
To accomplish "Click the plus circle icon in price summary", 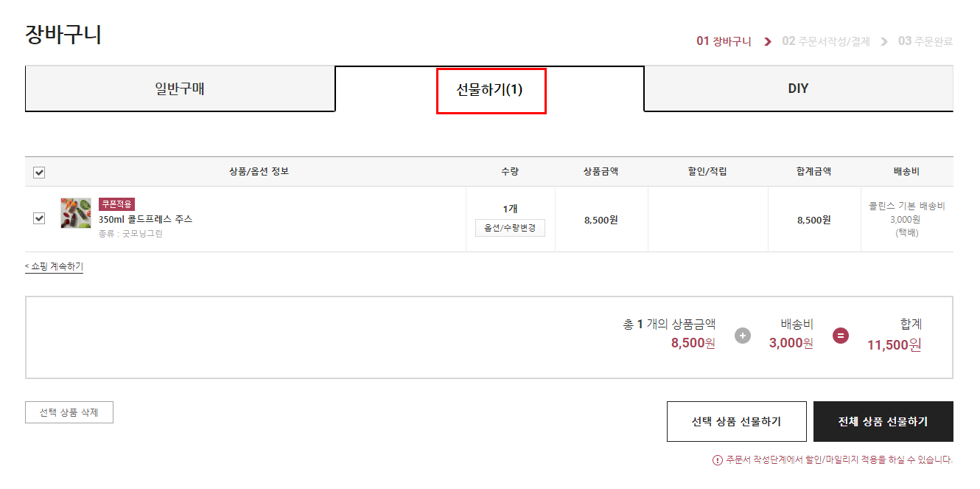I will tap(743, 336).
